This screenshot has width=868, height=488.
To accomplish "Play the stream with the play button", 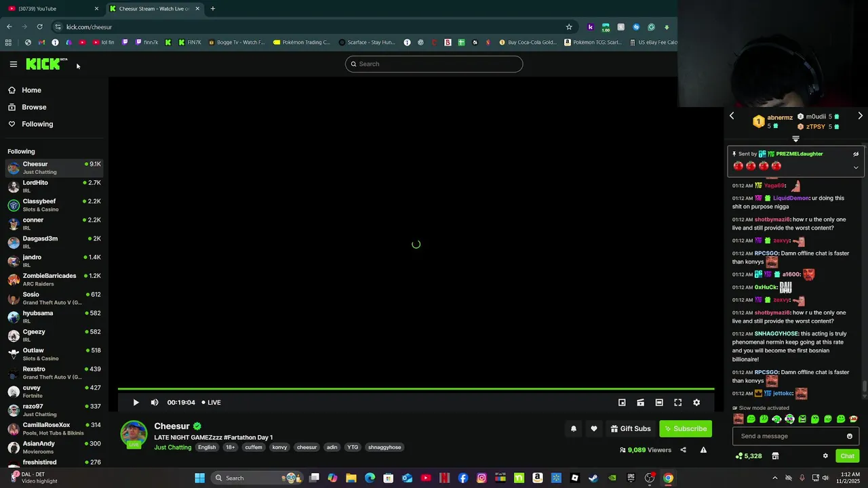I will [x=136, y=403].
